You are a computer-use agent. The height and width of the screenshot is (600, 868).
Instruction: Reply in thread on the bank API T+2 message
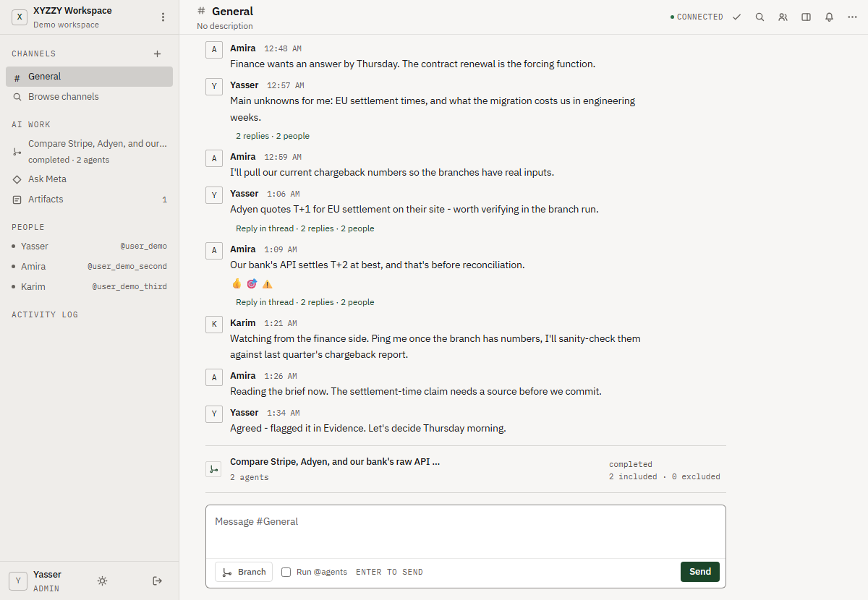tap(265, 302)
